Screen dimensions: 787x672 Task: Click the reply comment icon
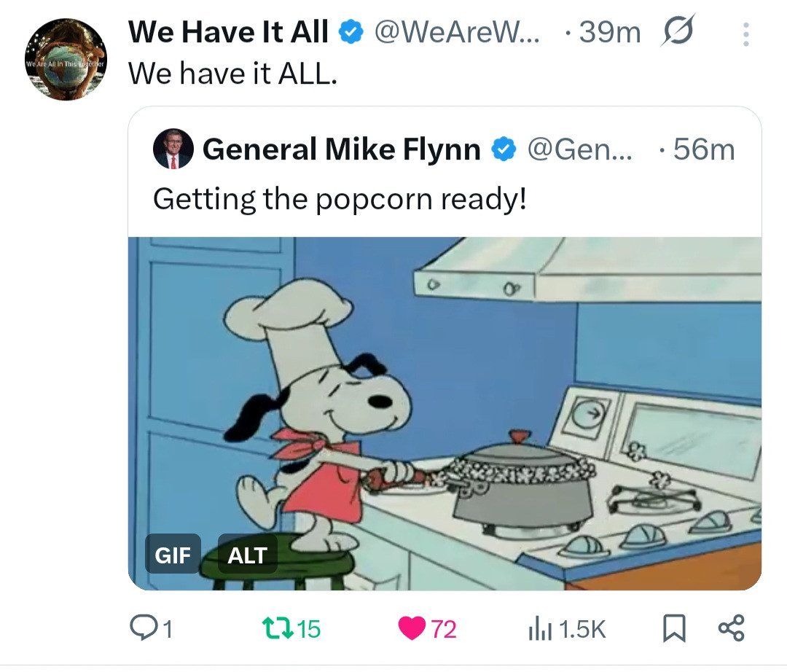tap(141, 628)
